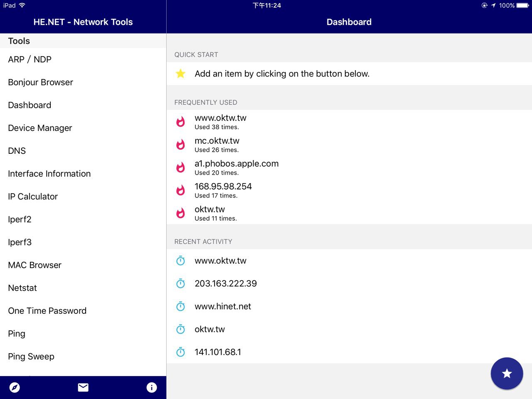Open the mail envelope icon
The width and height of the screenshot is (532, 399).
[x=83, y=388]
